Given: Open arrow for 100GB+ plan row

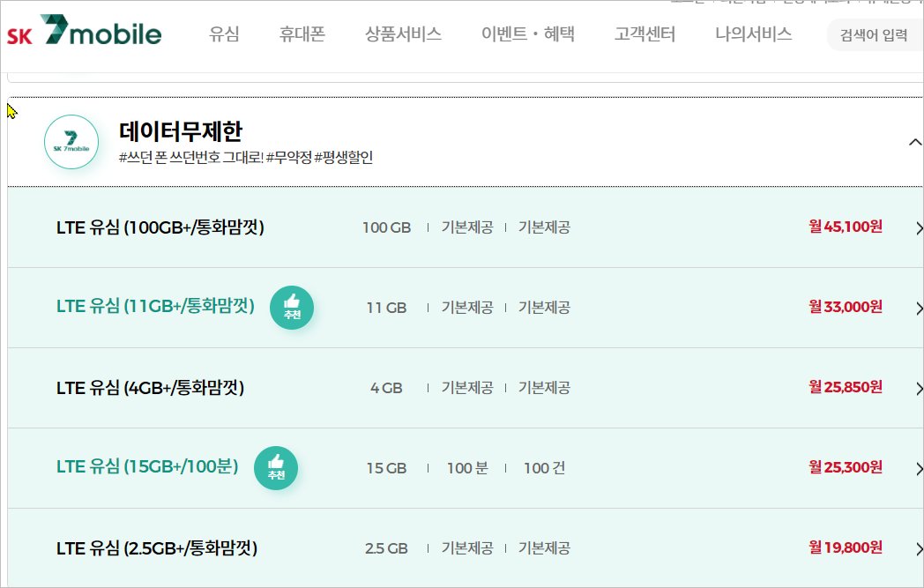Looking at the screenshot, I should click(x=918, y=227).
